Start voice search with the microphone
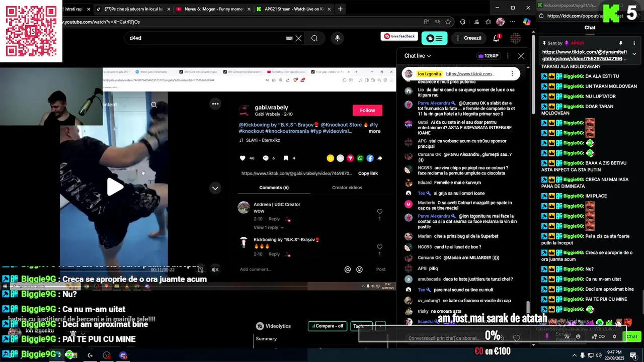Image resolution: width=644 pixels, height=362 pixels. click(x=337, y=38)
